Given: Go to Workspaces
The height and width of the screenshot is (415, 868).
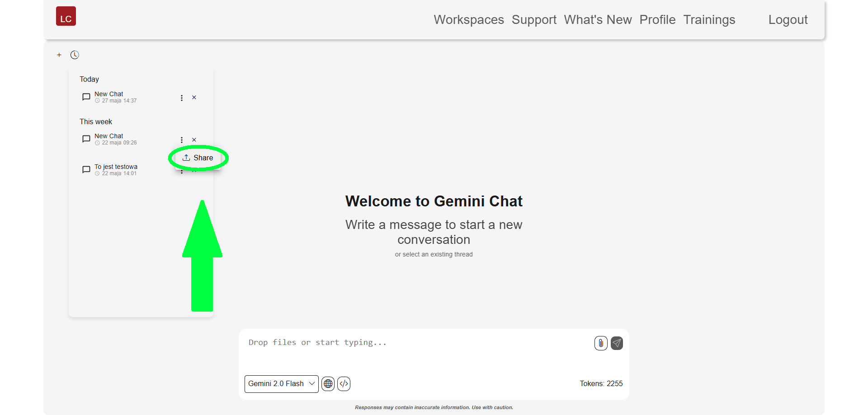Looking at the screenshot, I should [x=469, y=20].
